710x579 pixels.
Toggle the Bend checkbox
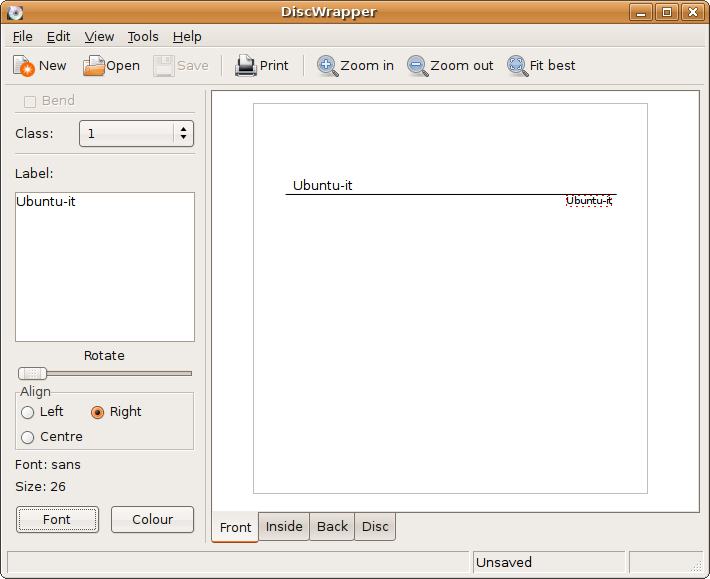click(x=30, y=101)
